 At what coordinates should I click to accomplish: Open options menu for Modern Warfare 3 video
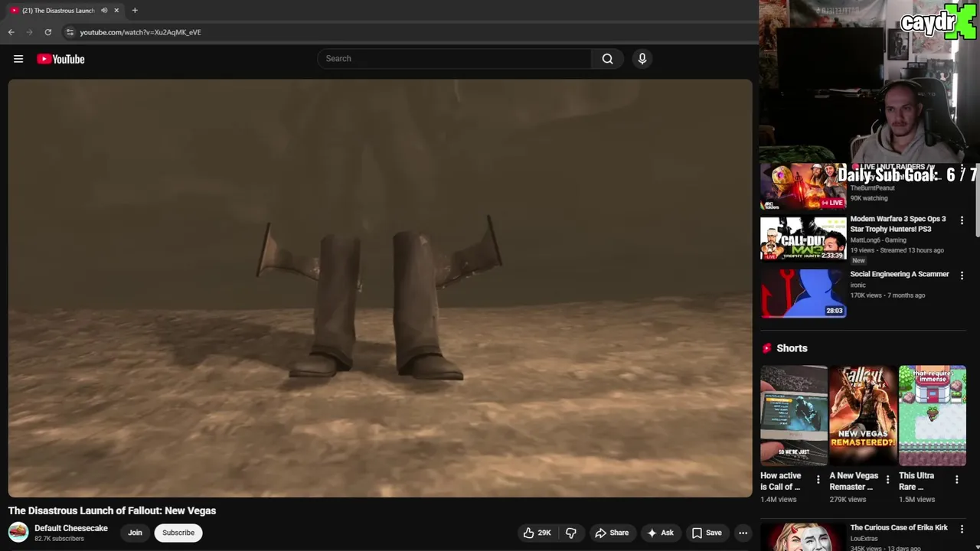(x=962, y=220)
